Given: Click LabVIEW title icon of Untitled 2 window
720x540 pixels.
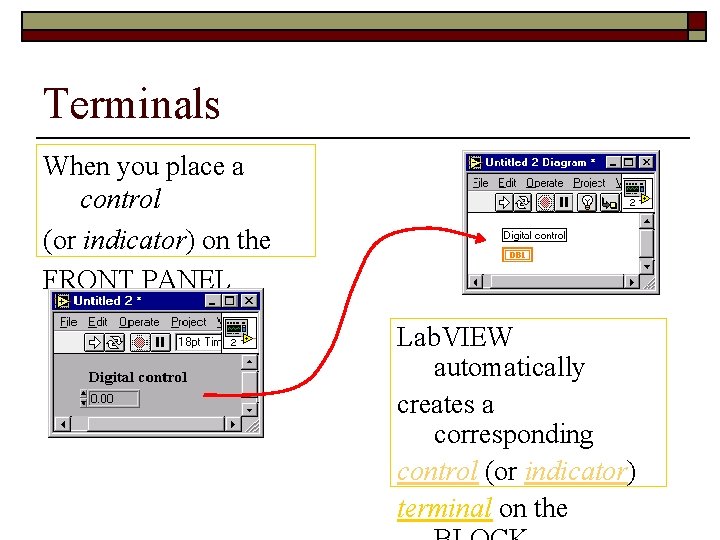Looking at the screenshot, I should (x=63, y=301).
